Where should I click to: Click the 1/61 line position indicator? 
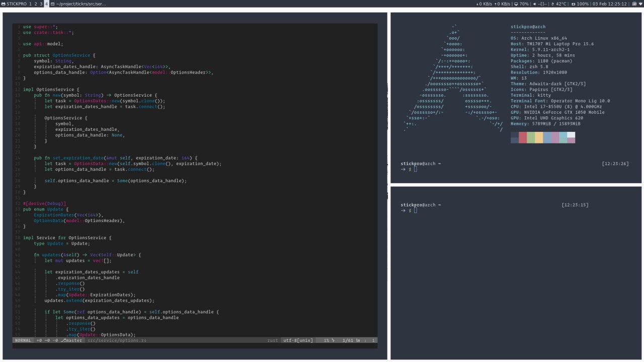pyautogui.click(x=351, y=340)
